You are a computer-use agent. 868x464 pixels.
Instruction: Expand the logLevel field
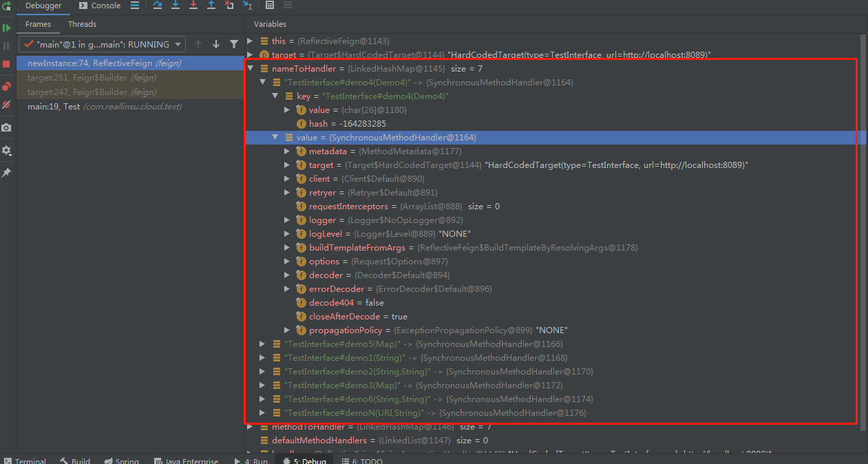(x=287, y=234)
